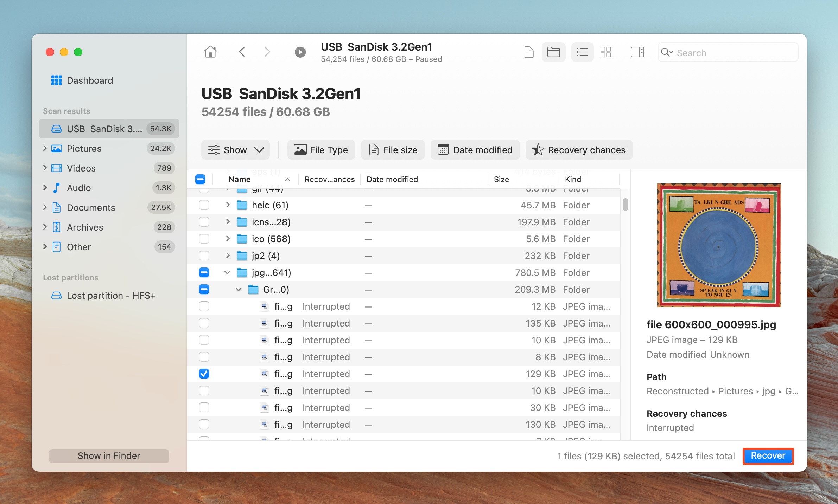838x504 pixels.
Task: Click the new file icon in toolbar
Action: click(528, 53)
